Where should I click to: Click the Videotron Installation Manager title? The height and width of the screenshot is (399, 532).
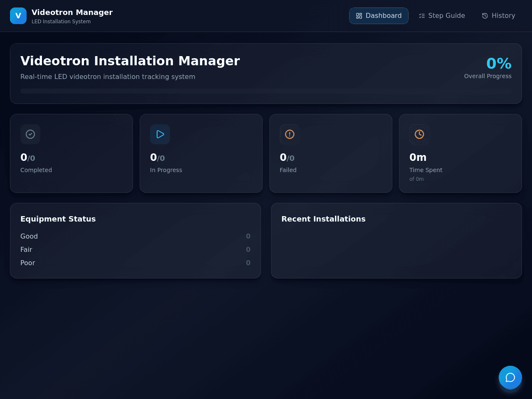point(130,61)
